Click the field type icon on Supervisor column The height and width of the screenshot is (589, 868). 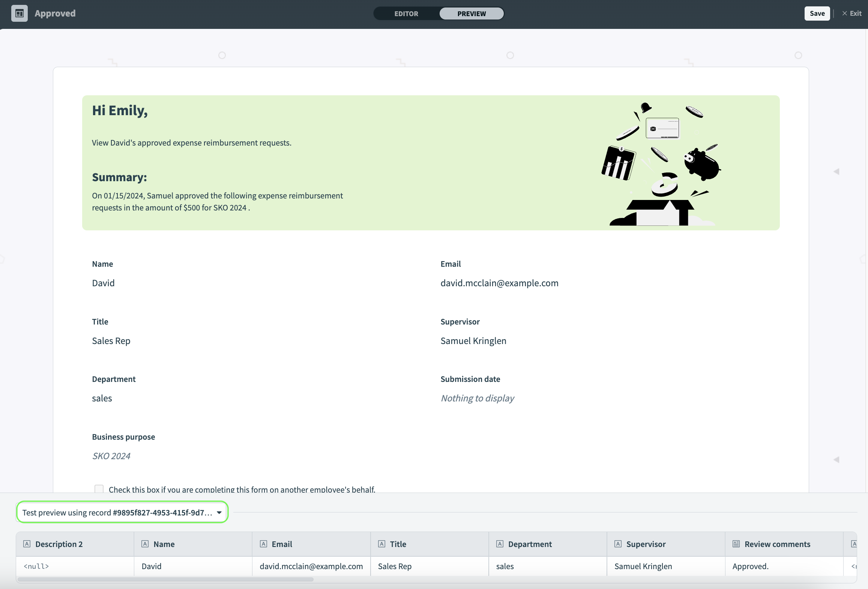pyautogui.click(x=618, y=544)
